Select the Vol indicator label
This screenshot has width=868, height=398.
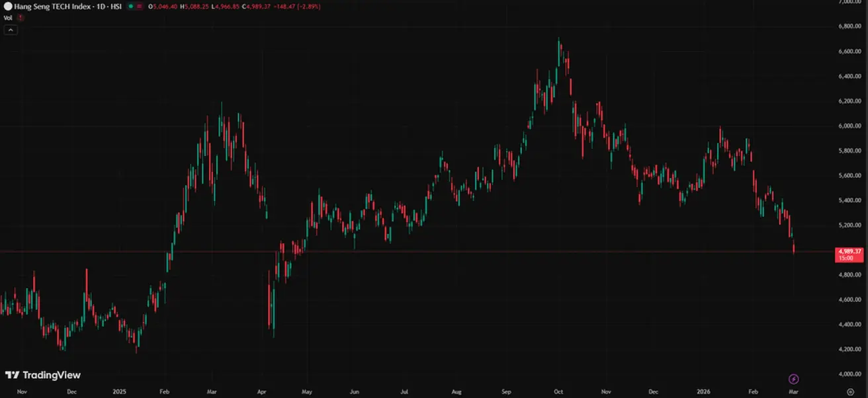(x=8, y=18)
